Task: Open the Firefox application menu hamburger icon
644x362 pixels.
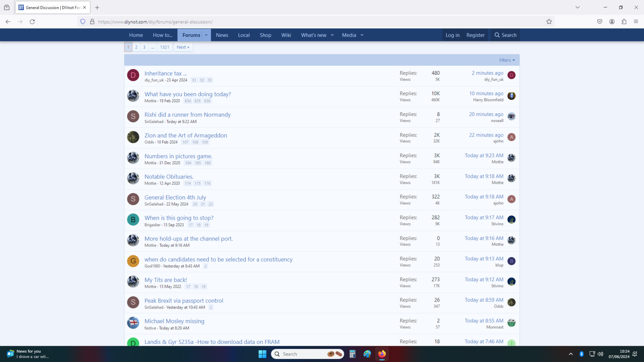Action: 636,22
